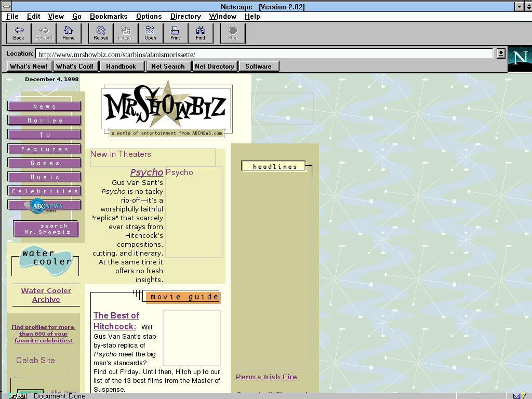This screenshot has height=399, width=532.
Task: Open the Psycho review link
Action: point(147,172)
